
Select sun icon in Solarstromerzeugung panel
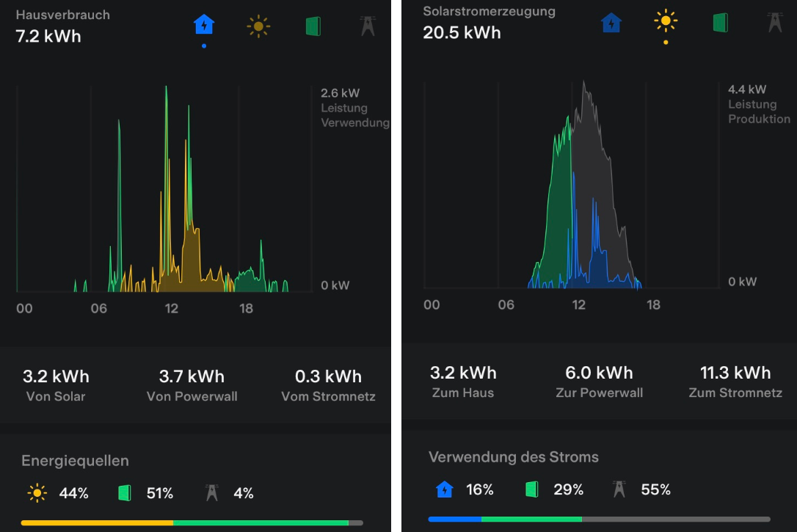[x=666, y=22]
